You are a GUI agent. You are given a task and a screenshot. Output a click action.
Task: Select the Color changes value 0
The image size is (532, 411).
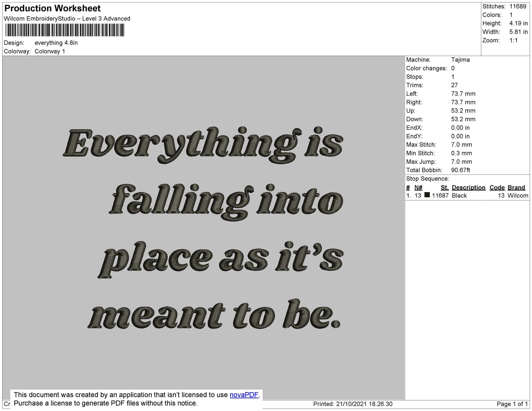click(453, 68)
